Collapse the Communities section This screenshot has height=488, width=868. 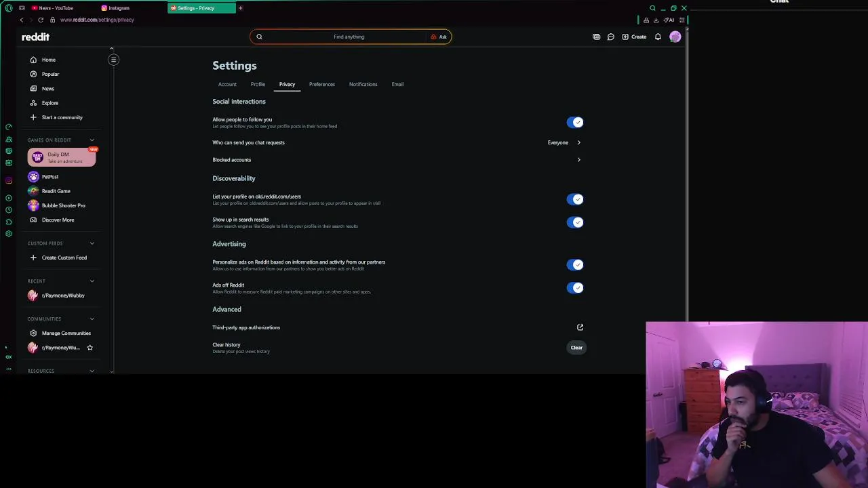point(92,319)
